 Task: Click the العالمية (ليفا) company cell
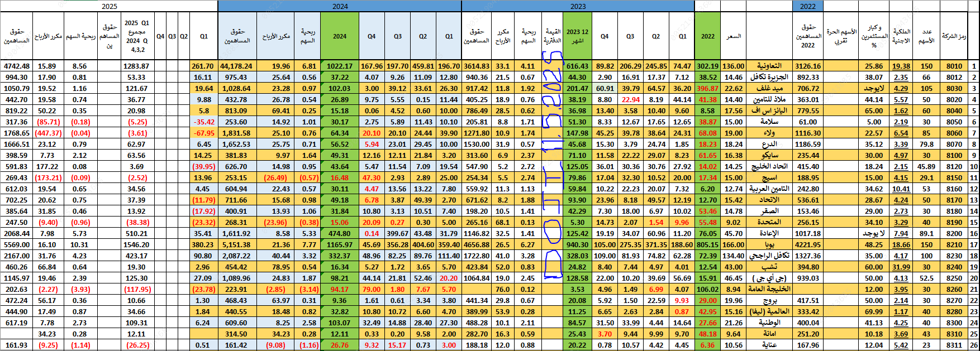point(769,311)
